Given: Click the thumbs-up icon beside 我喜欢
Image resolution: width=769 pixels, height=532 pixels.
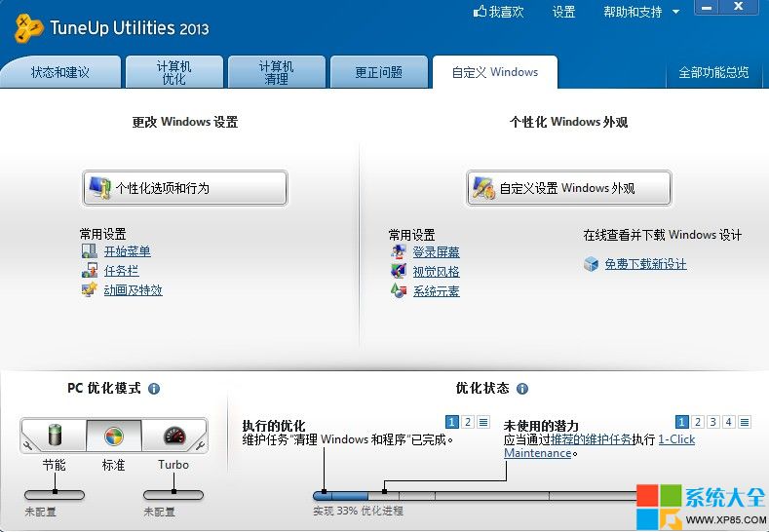Looking at the screenshot, I should (480, 12).
